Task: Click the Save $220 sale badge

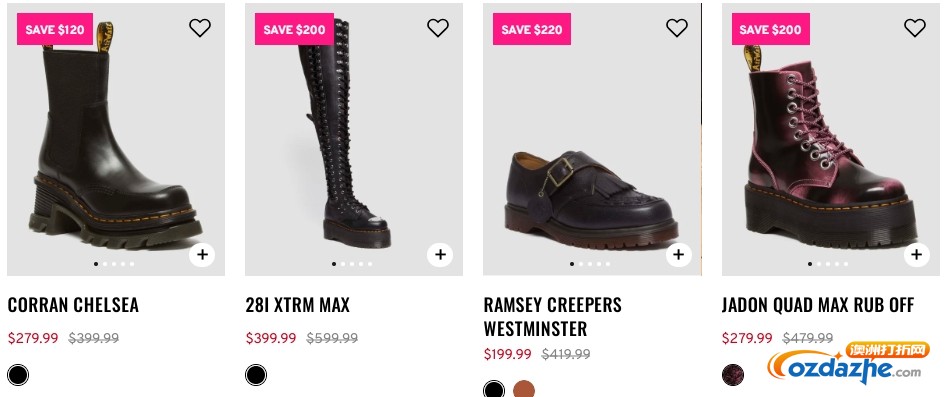Action: pos(532,29)
